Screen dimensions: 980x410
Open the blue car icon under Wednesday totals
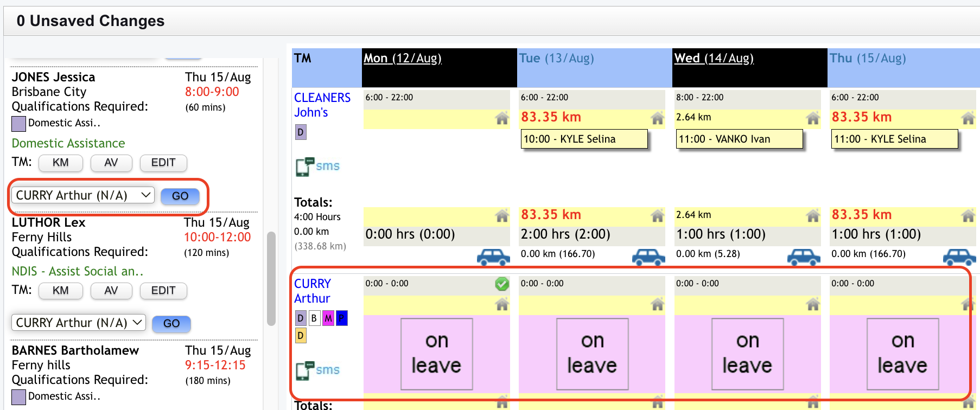(x=804, y=257)
